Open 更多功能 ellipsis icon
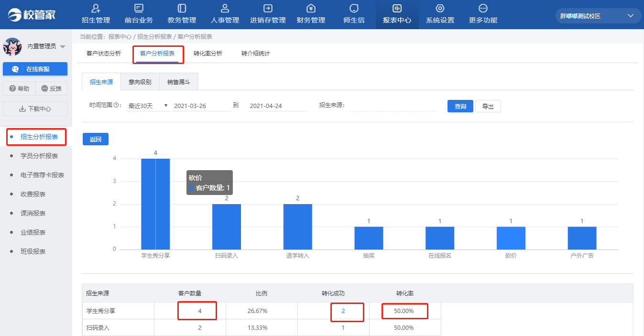The image size is (644, 336). [483, 8]
